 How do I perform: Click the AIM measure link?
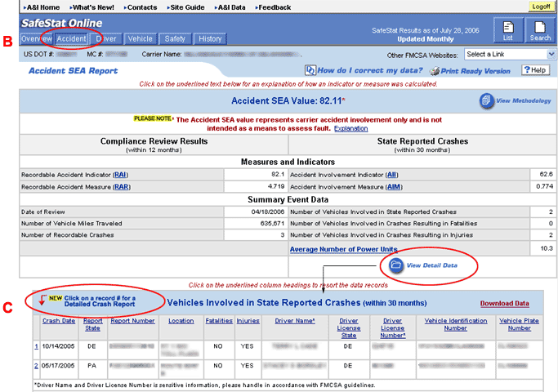[x=394, y=187]
